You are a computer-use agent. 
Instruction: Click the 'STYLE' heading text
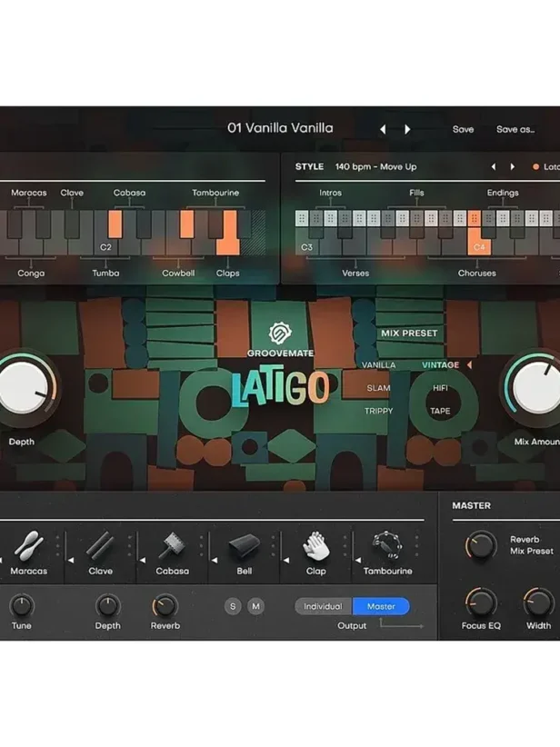309,166
